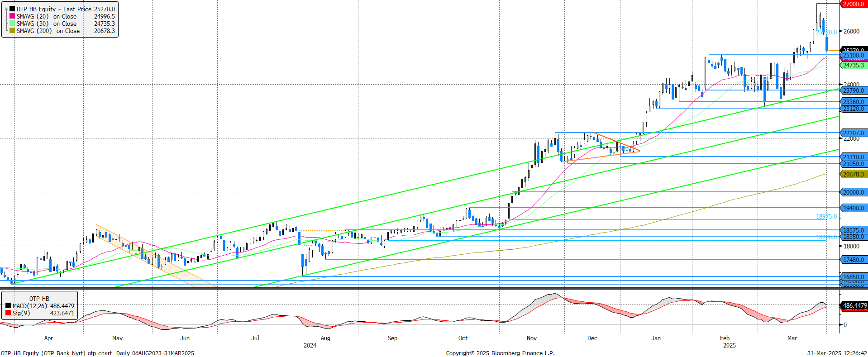Click the Nov label on time axis
This screenshot has width=868, height=357.
pos(532,338)
